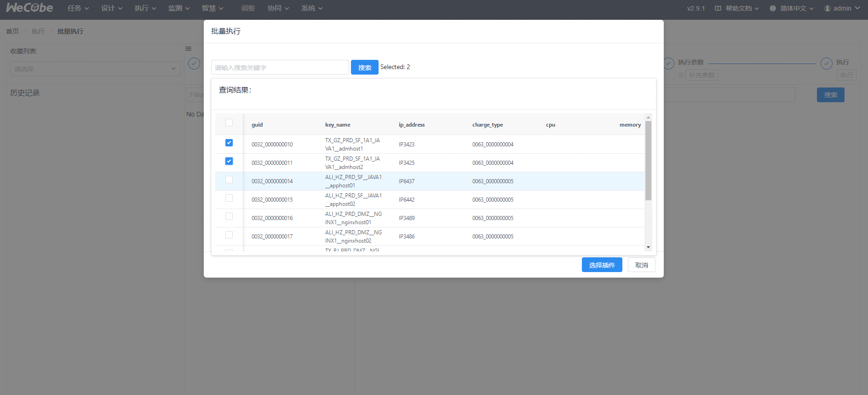This screenshot has height=395, width=868.
Task: Toggle the select-all header checkbox
Action: pyautogui.click(x=229, y=122)
